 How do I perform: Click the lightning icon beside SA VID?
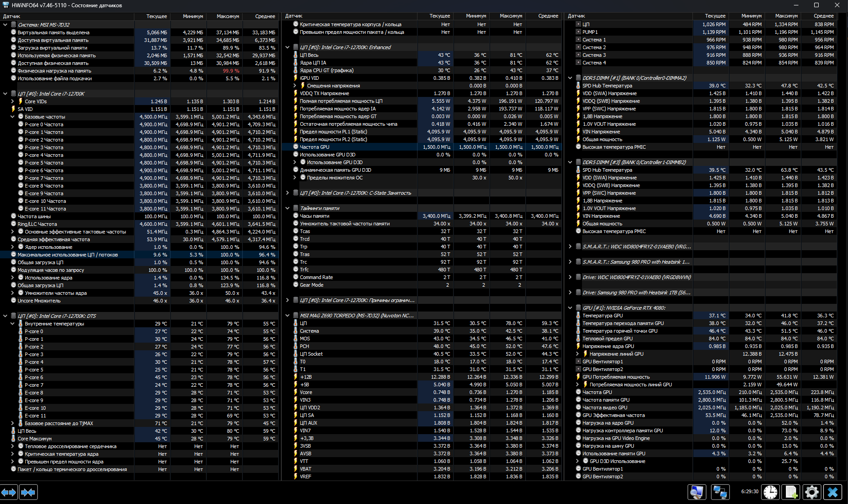point(13,109)
